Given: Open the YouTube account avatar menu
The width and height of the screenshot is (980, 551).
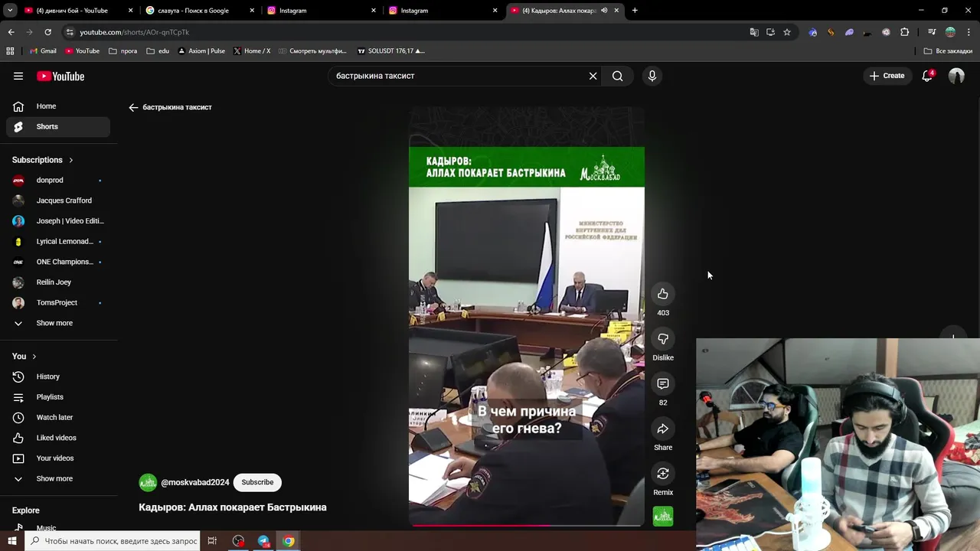Looking at the screenshot, I should 956,76.
